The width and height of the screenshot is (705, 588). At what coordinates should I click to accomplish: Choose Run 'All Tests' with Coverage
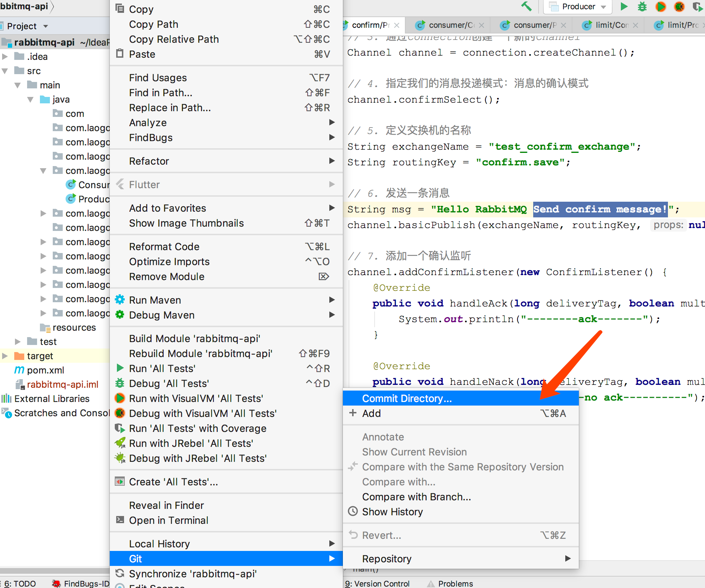[226, 428]
